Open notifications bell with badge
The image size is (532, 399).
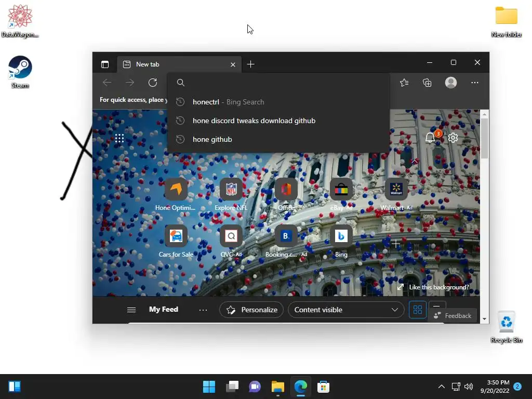point(431,137)
